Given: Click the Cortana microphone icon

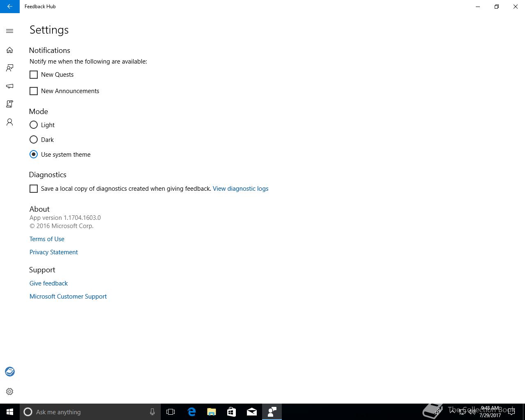Looking at the screenshot, I should 152,412.
